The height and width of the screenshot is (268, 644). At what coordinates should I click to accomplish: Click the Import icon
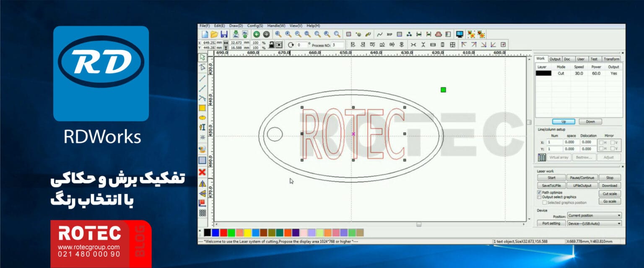[236, 34]
